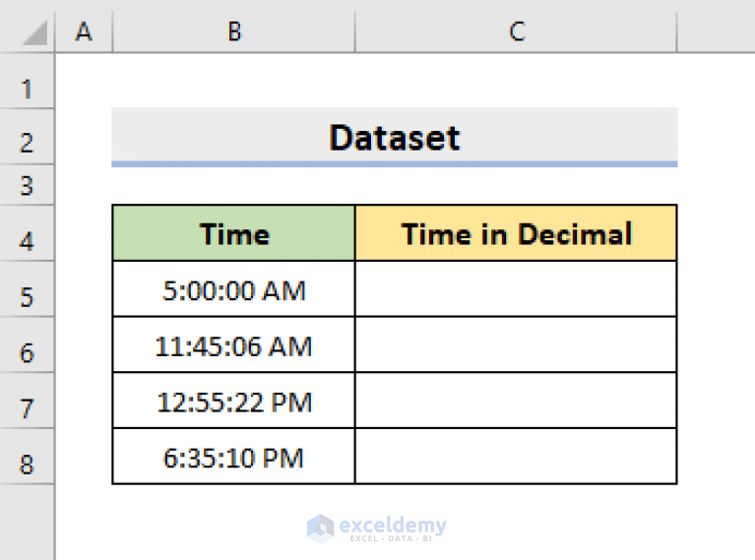Image resolution: width=755 pixels, height=560 pixels.
Task: Select the Time header cell
Action: pyautogui.click(x=234, y=233)
